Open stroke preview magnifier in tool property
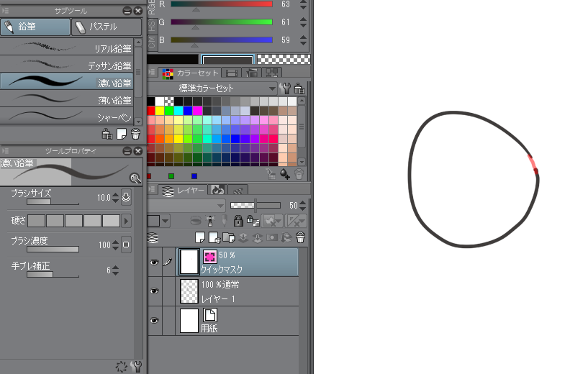This screenshot has width=588, height=374. (135, 178)
